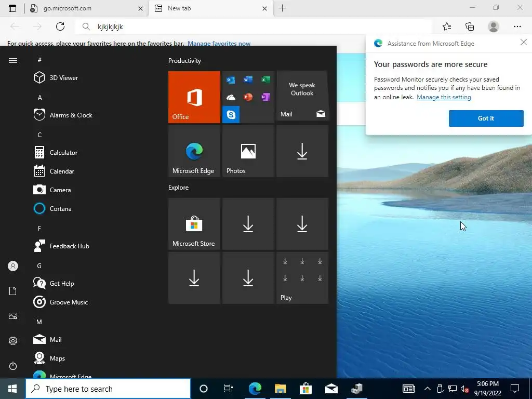Close the go.microsoft.com tab
The width and height of the screenshot is (532, 399).
(140, 8)
